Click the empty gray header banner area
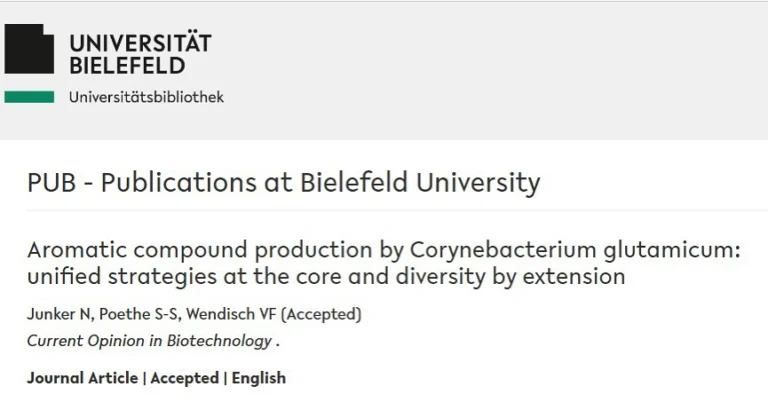The height and width of the screenshot is (402, 768). click(x=500, y=70)
